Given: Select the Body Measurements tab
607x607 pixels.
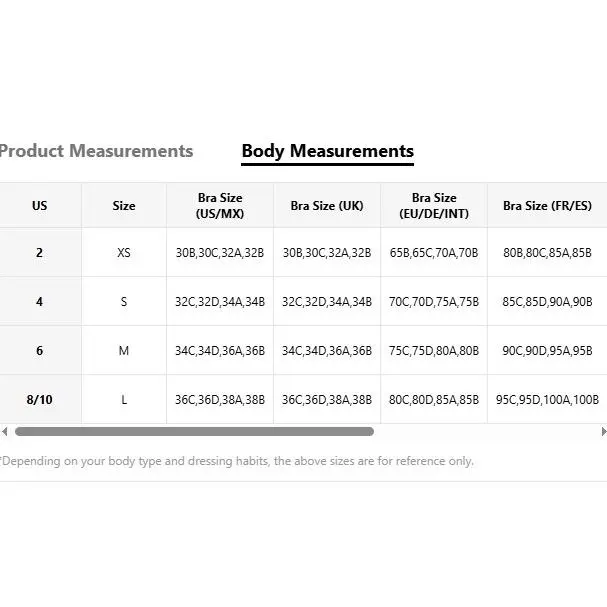Looking at the screenshot, I should (x=327, y=151).
